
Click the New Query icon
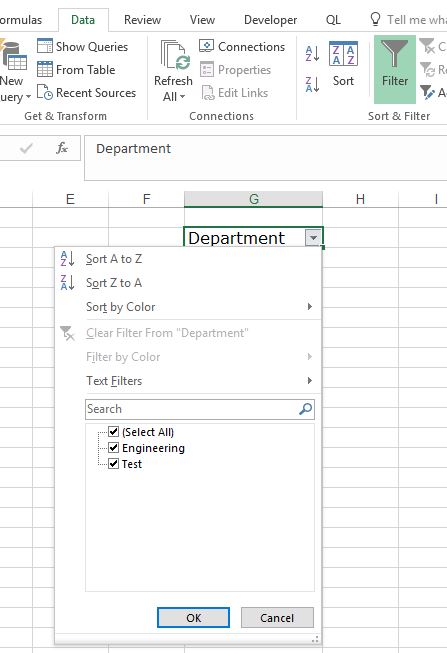click(14, 56)
